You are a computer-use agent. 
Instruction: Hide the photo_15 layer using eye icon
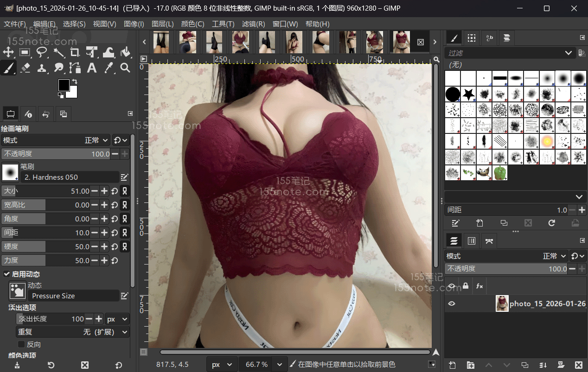452,304
